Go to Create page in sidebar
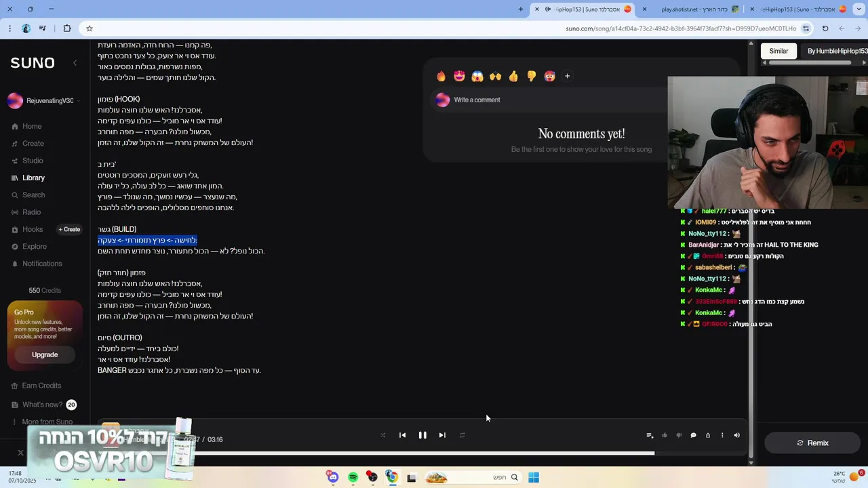Screen dimensions: 868x488 28,144
